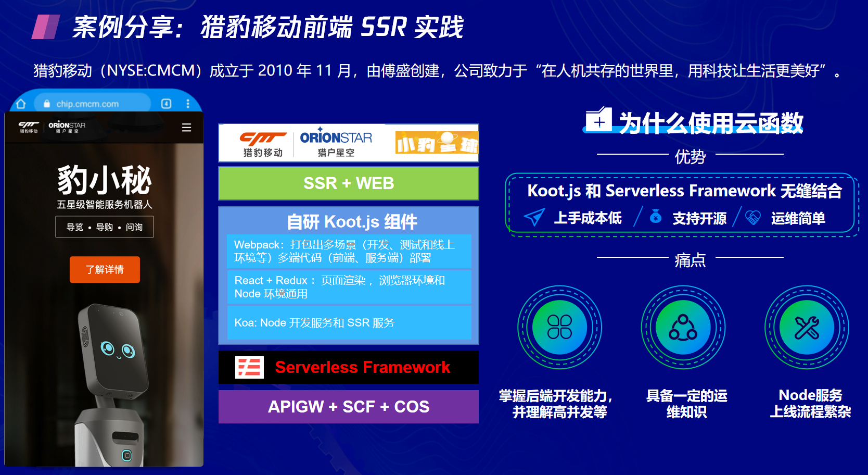Click the money bag icon by 支持开源
The height and width of the screenshot is (475, 868).
click(x=656, y=216)
